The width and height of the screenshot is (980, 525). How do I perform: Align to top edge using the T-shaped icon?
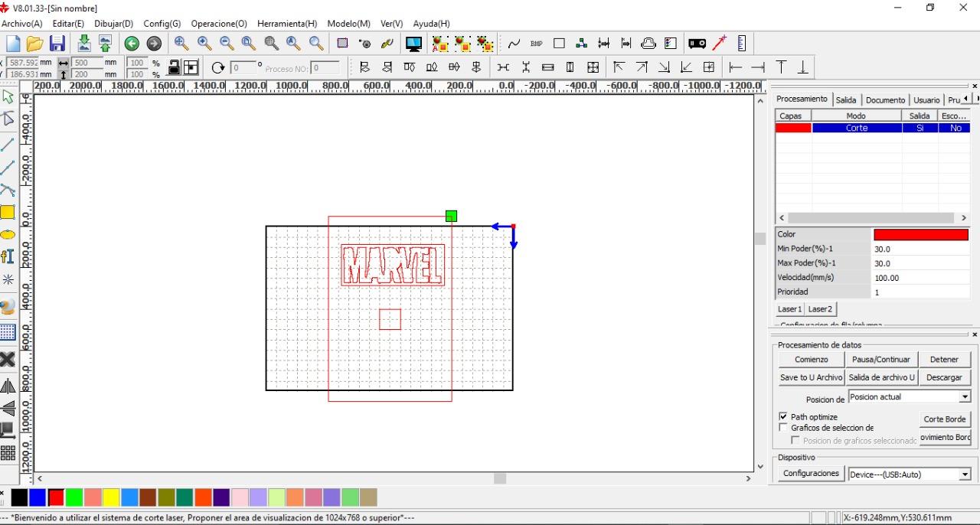coord(781,67)
